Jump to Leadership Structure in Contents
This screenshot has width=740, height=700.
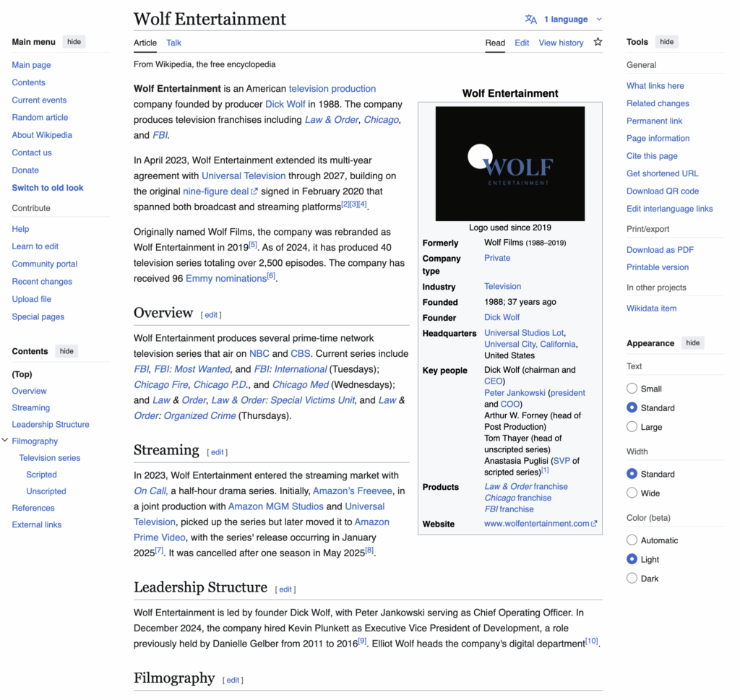click(x=51, y=425)
